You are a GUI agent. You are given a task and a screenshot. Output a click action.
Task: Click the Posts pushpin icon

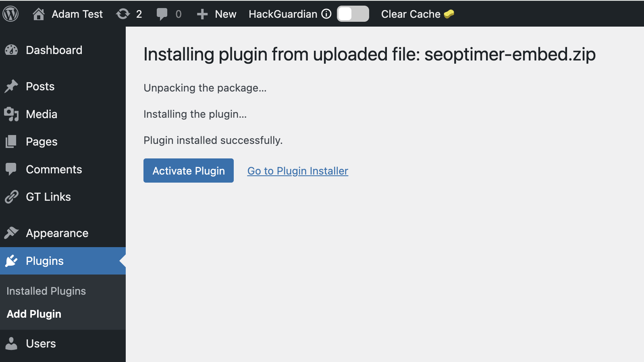[x=11, y=86]
